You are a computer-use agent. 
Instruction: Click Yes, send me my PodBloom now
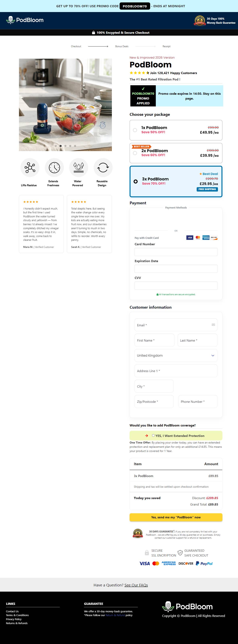[x=176, y=517]
